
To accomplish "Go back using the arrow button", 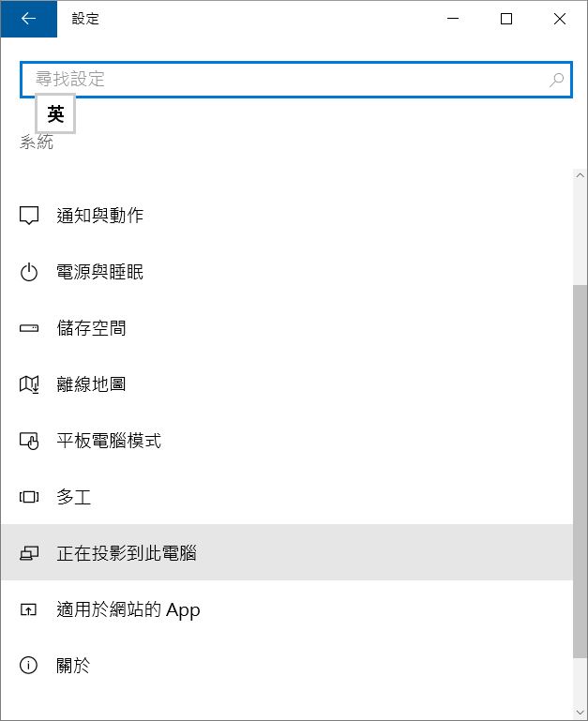I will click(x=28, y=19).
